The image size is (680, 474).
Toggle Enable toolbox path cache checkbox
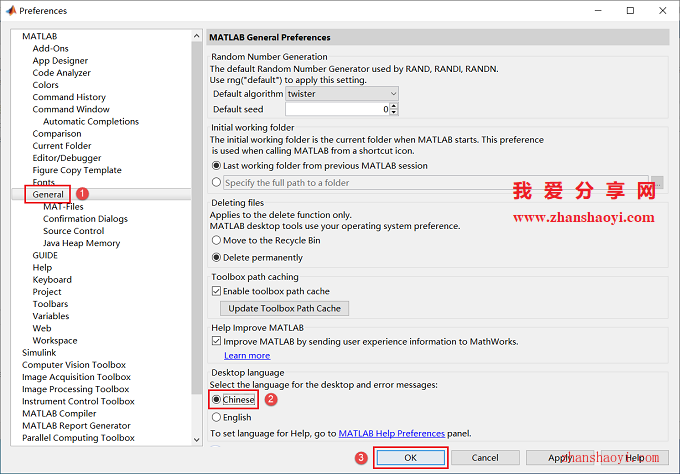click(216, 291)
